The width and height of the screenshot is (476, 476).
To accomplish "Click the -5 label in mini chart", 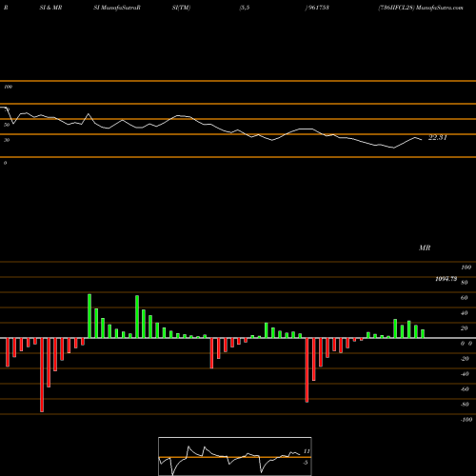I will 306,463.
